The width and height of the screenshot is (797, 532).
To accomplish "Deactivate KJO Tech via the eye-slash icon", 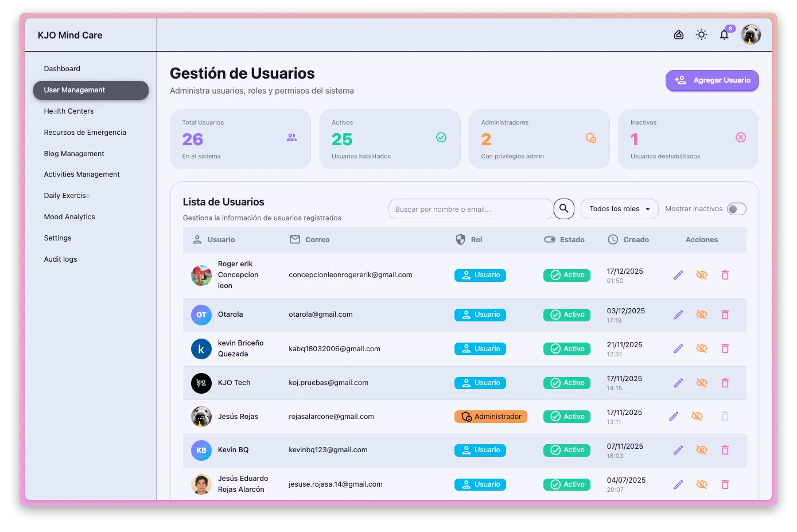I will coord(701,383).
